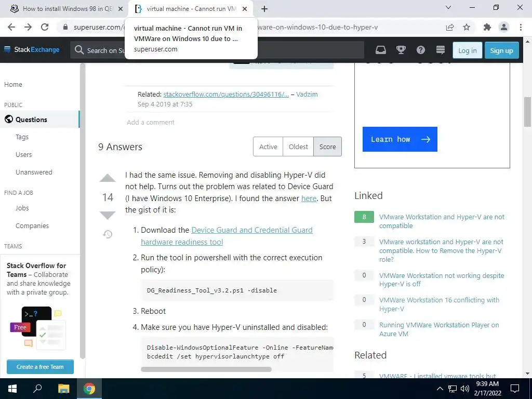Open the achievements trophy icon

[401, 50]
